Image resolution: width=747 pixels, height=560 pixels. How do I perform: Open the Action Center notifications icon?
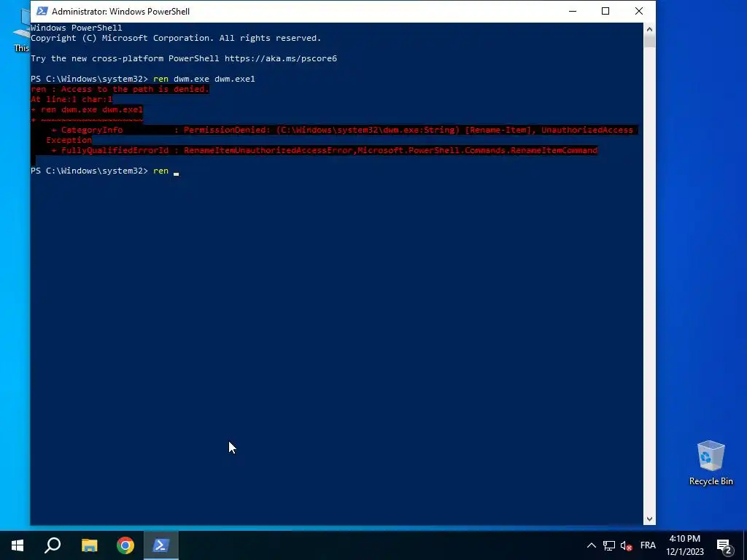724,545
